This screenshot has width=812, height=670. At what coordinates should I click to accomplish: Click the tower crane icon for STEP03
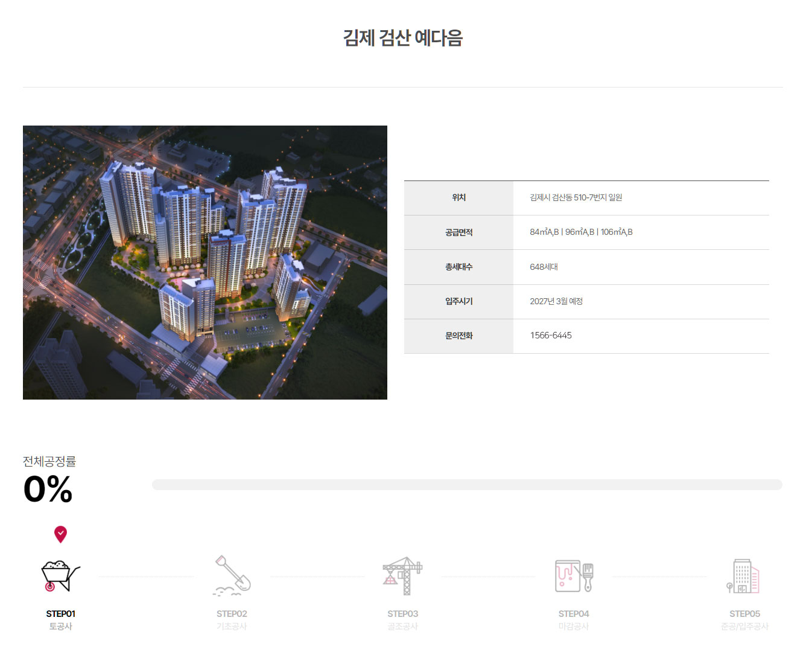click(402, 576)
